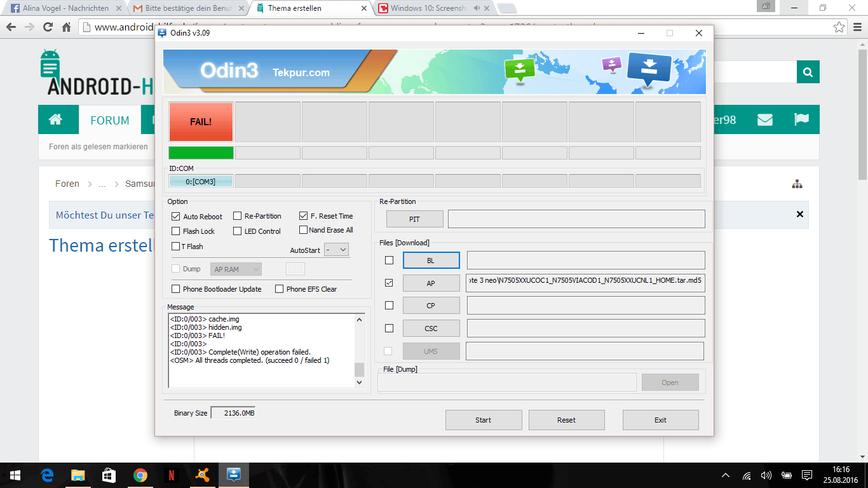The width and height of the screenshot is (868, 488).
Task: Click the Odin3 title bar app icon
Action: point(162,33)
